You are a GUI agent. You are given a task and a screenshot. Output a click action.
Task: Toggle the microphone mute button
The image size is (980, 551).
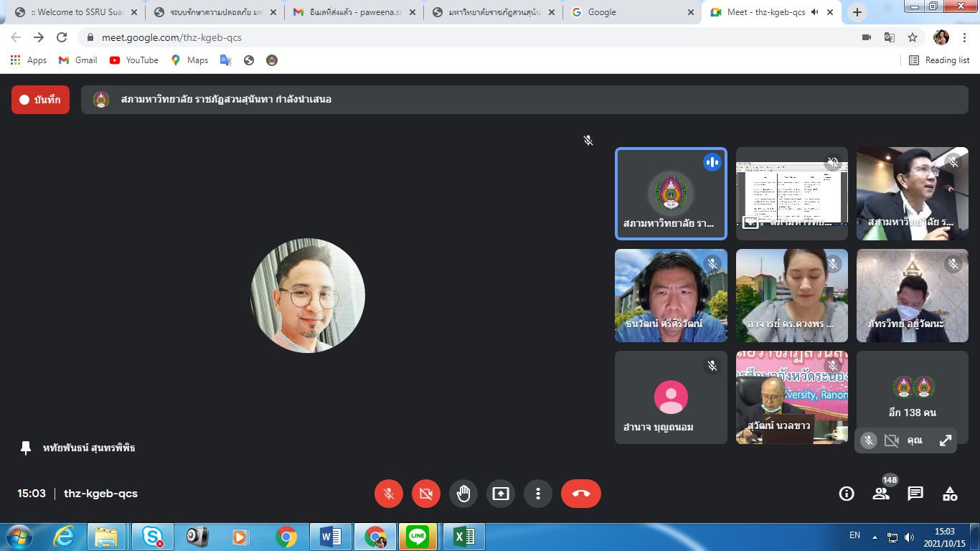point(389,494)
